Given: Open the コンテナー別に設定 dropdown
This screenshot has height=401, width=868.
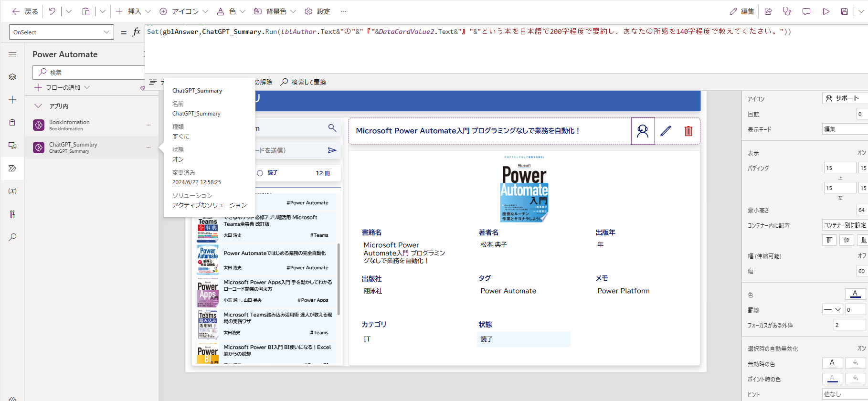Looking at the screenshot, I should 845,225.
